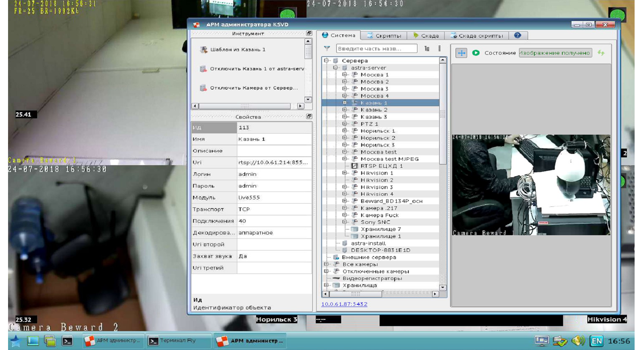Expand the Москва 1 camera node
Image resolution: width=644 pixels, height=350 pixels.
345,75
